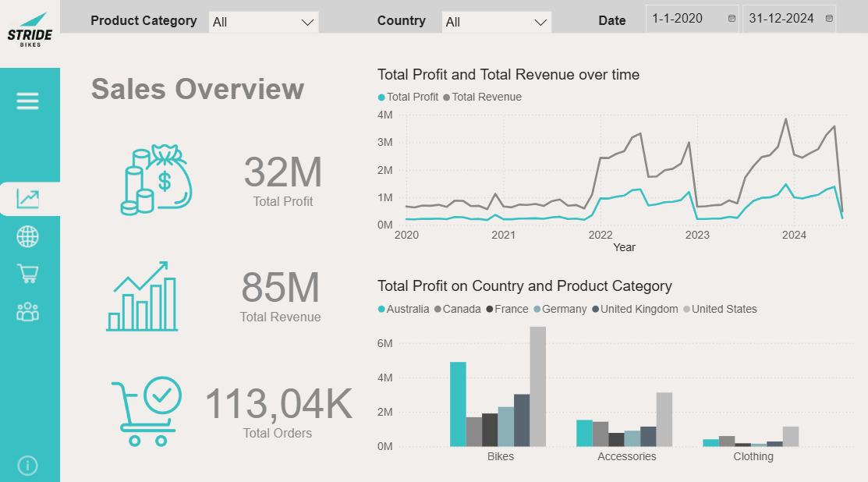Viewport: 868px width, 482px height.
Task: Select the United States Bikes bar
Action: point(538,386)
